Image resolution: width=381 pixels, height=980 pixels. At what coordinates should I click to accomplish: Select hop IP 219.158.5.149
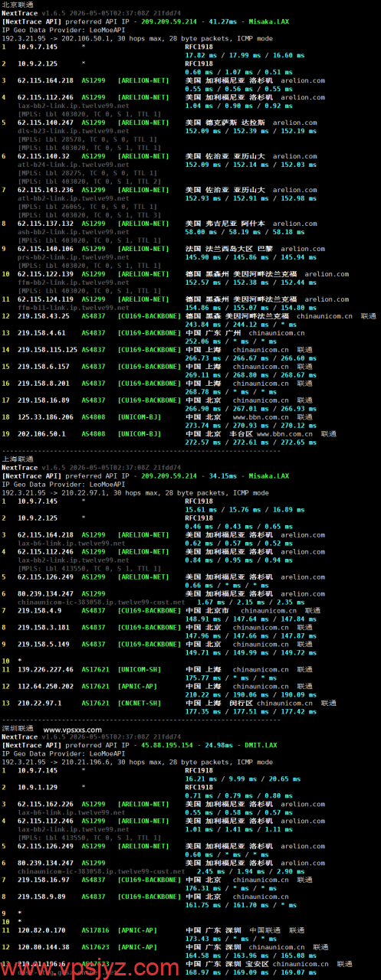click(x=44, y=644)
